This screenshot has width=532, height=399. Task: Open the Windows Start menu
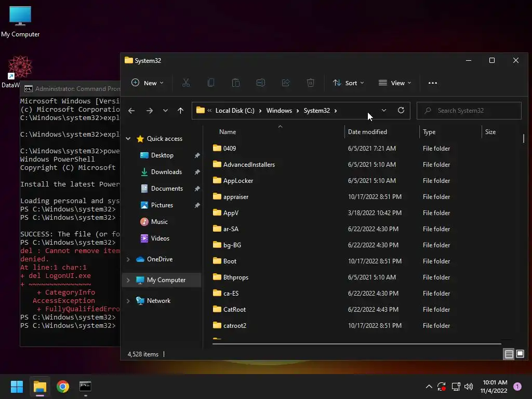[x=17, y=387]
